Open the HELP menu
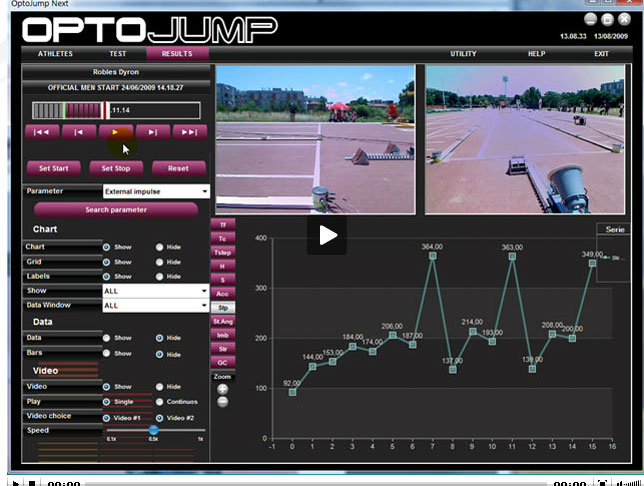Screen dimensions: 644x486 pos(536,54)
